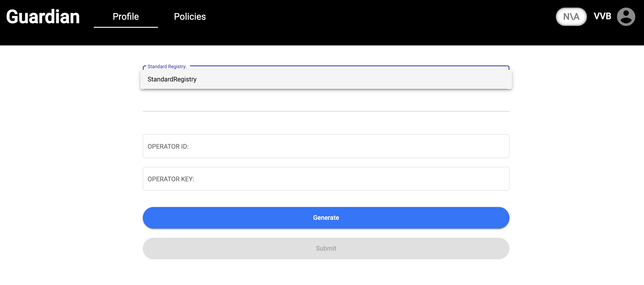Click the underline beneath the Profile tab

click(126, 27)
